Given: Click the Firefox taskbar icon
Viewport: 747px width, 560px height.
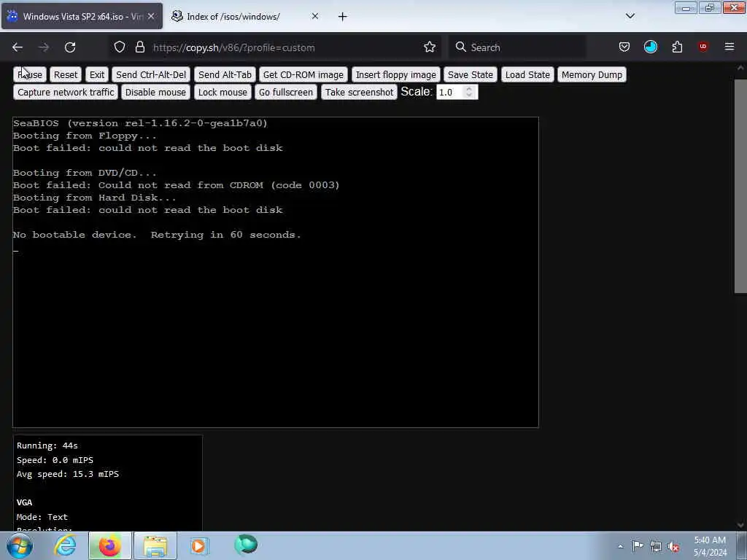Looking at the screenshot, I should coord(109,545).
